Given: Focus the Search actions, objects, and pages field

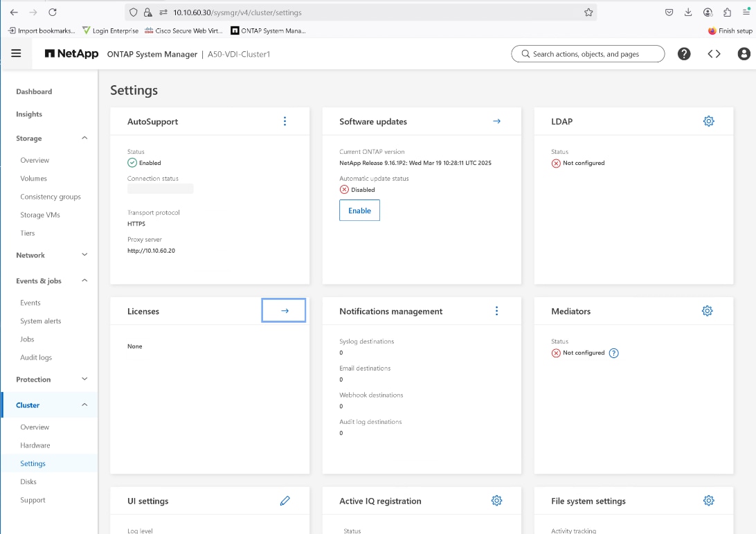Looking at the screenshot, I should 588,54.
